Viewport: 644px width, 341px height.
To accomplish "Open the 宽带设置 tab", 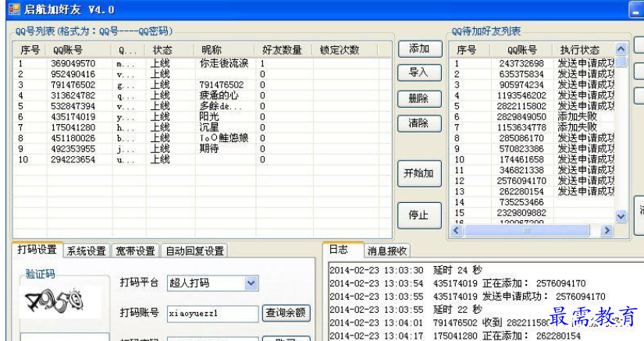I will 136,250.
